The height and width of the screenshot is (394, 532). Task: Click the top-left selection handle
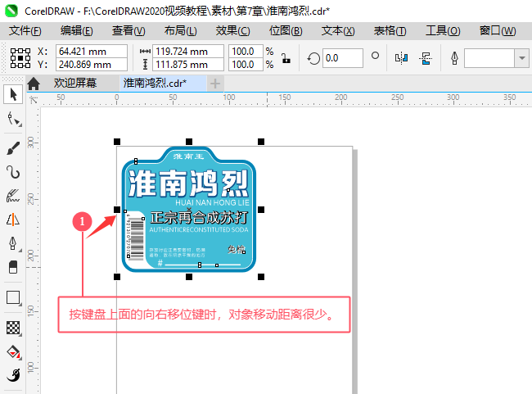click(117, 142)
